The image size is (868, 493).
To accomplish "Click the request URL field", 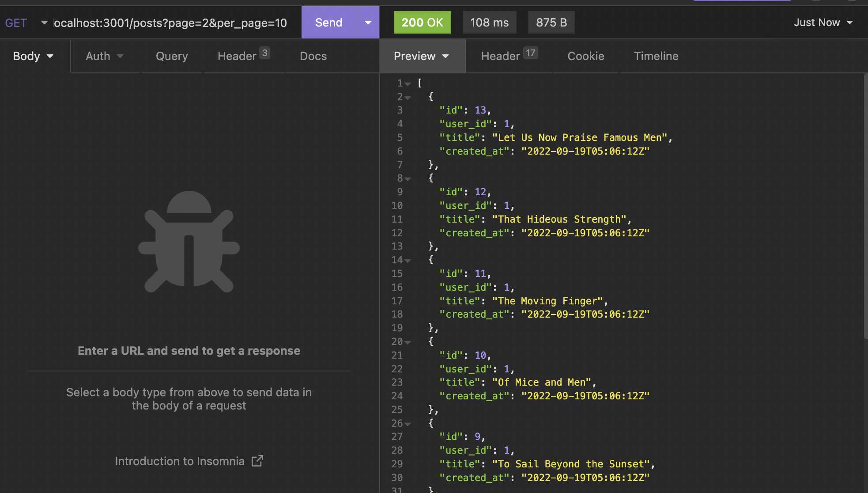I will coord(170,23).
